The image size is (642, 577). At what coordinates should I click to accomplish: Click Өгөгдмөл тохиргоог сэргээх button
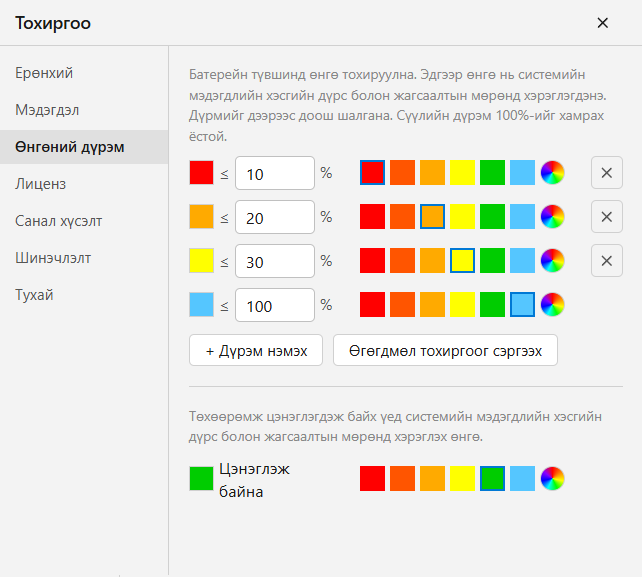click(x=445, y=351)
